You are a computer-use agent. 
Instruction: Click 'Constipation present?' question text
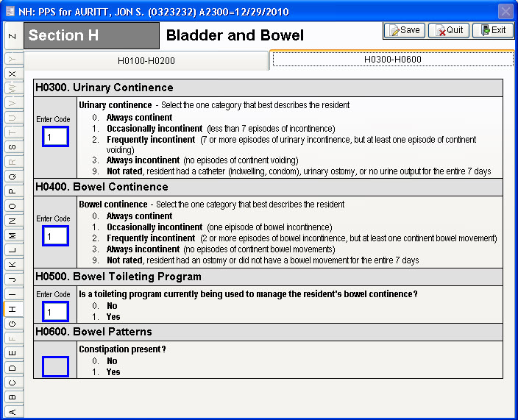[x=122, y=349]
